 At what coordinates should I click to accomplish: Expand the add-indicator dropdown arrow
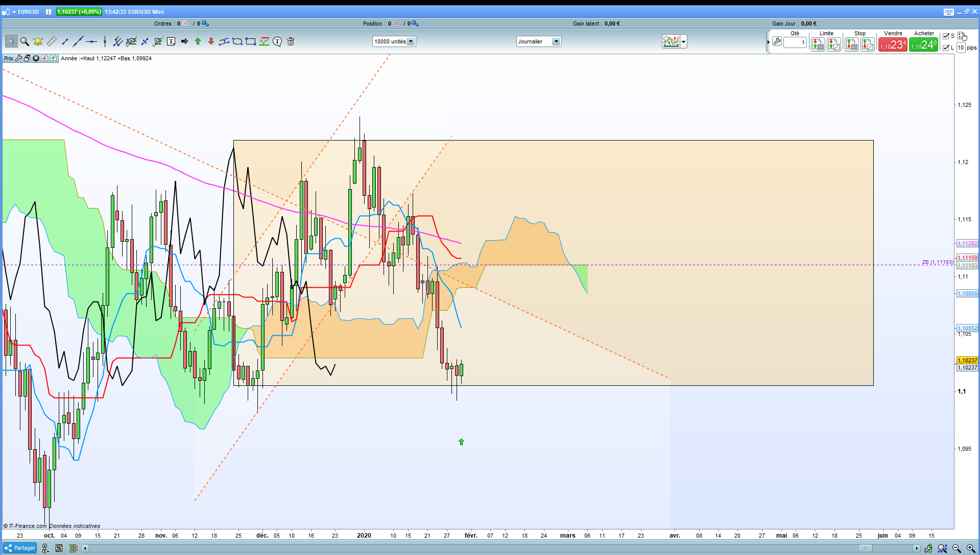click(x=684, y=42)
